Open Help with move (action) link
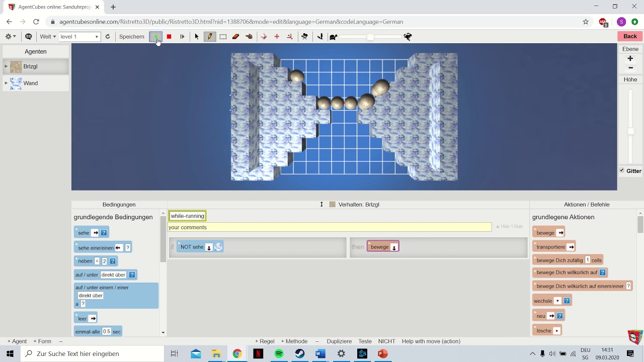The height and width of the screenshot is (362, 644). coord(431,341)
